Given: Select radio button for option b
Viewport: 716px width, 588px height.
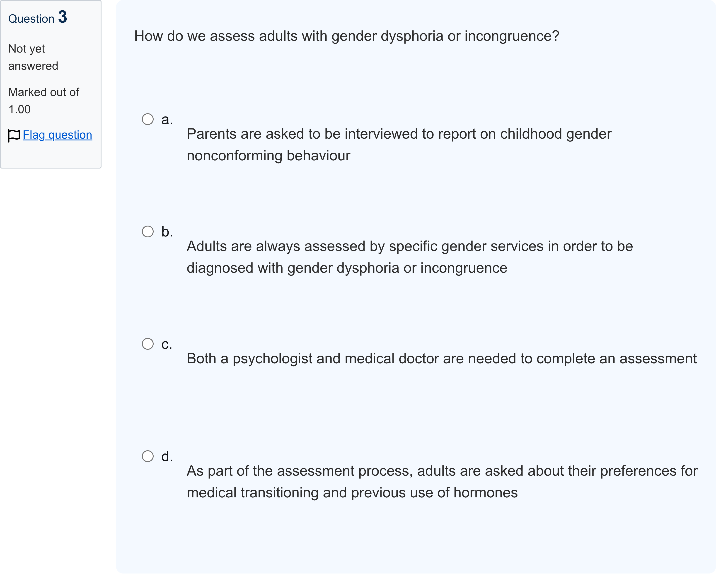Looking at the screenshot, I should 148,232.
